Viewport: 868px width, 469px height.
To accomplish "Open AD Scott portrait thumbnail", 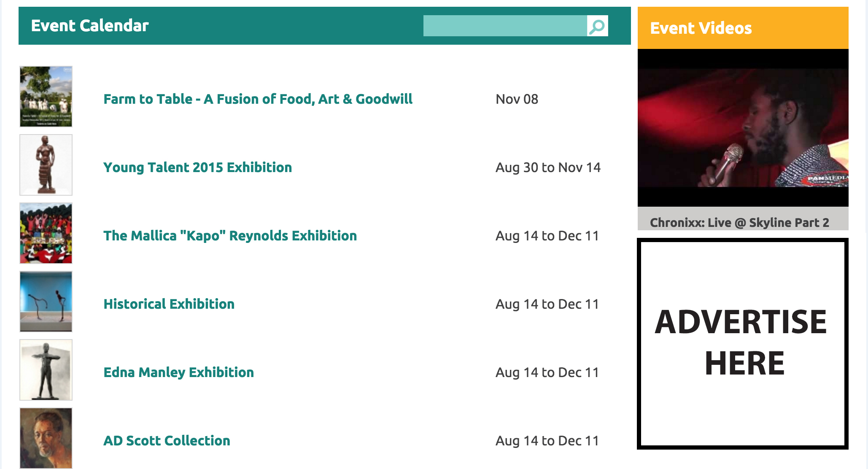I will click(x=46, y=438).
